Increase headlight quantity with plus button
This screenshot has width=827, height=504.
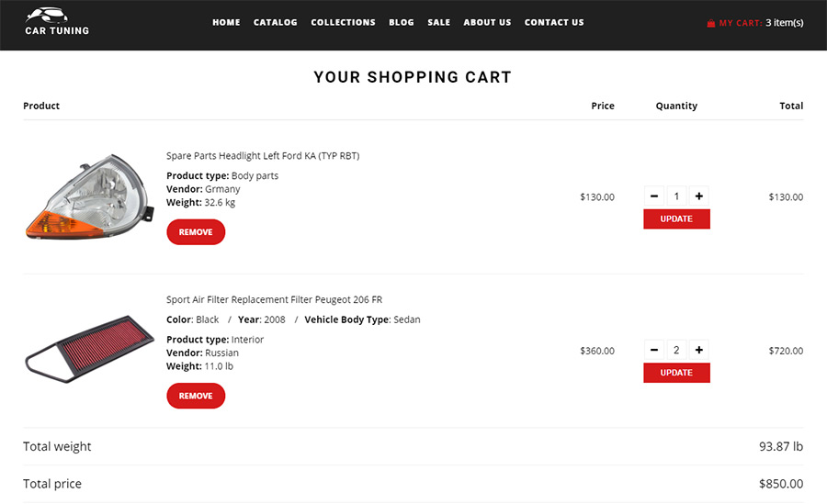point(699,196)
